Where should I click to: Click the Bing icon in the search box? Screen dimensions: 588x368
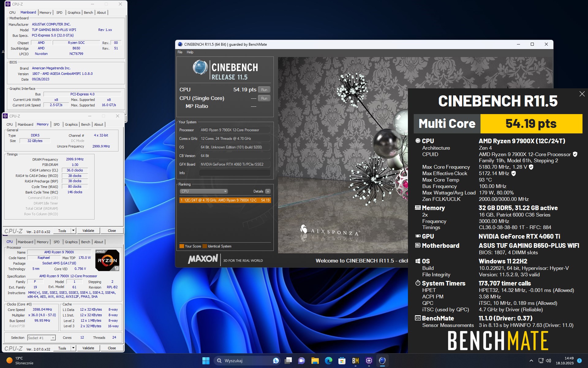pos(276,361)
